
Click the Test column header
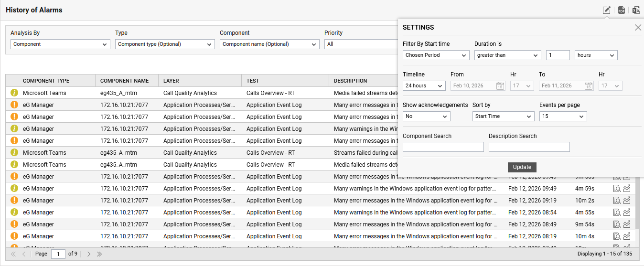click(x=253, y=81)
